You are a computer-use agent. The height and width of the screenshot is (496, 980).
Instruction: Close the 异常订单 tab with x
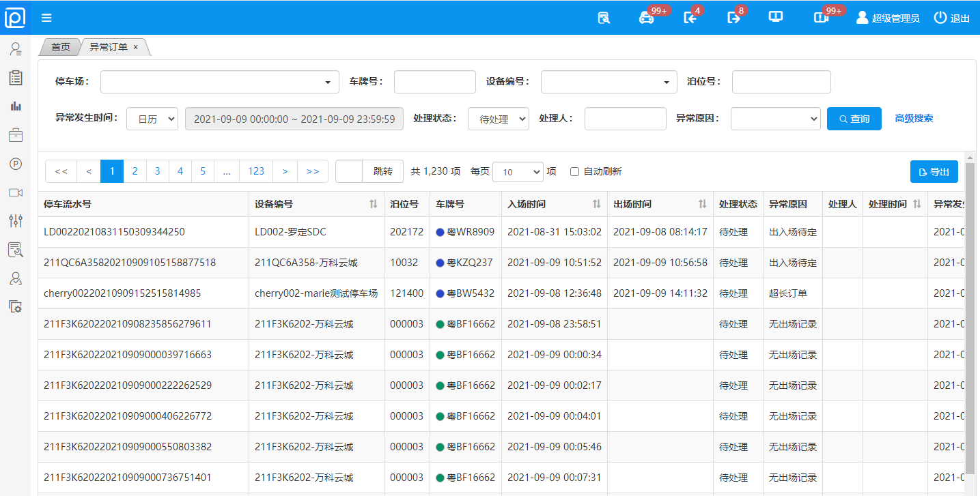point(135,47)
